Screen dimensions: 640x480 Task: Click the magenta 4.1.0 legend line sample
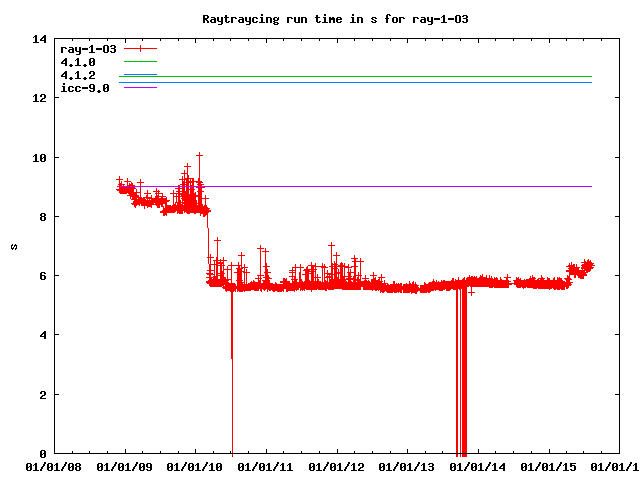141,62
